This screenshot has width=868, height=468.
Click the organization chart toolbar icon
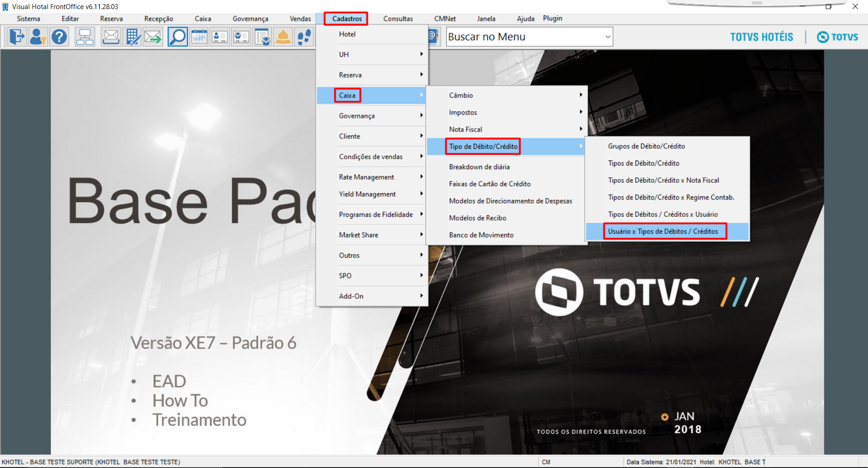pos(85,37)
